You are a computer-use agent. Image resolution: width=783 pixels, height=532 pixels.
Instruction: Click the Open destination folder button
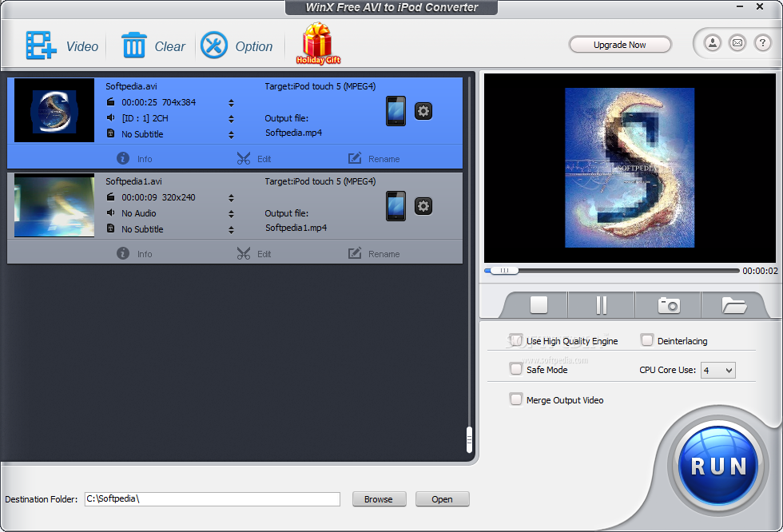pos(442,499)
